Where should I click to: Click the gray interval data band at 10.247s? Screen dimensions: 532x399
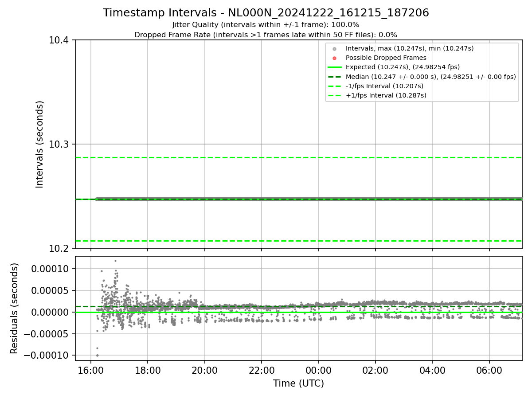point(309,199)
